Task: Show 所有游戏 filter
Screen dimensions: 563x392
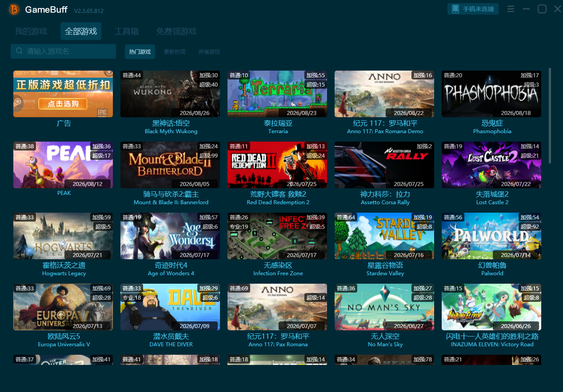Action: (x=209, y=52)
